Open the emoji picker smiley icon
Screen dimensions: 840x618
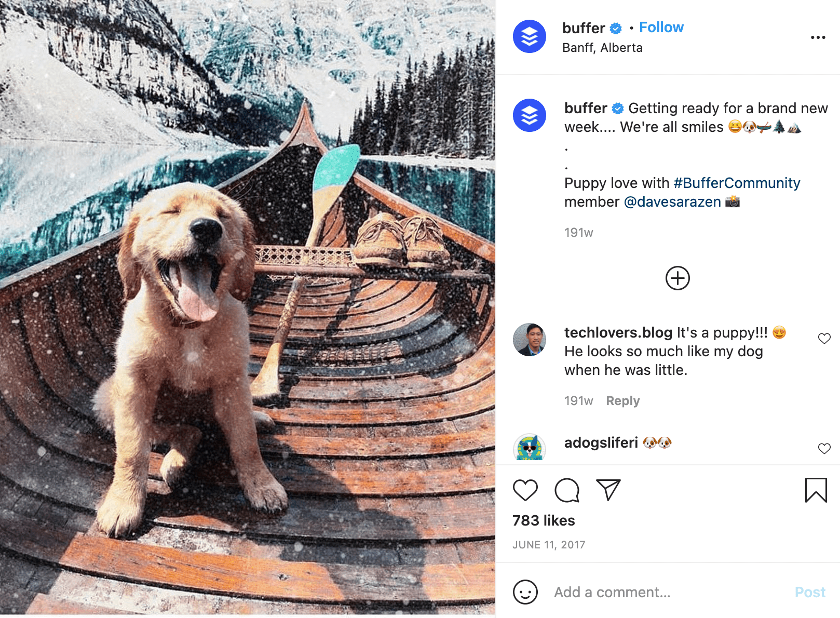(525, 592)
